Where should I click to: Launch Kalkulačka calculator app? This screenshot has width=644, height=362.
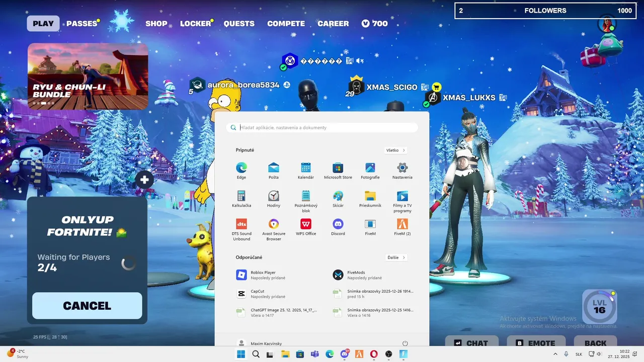(x=242, y=199)
